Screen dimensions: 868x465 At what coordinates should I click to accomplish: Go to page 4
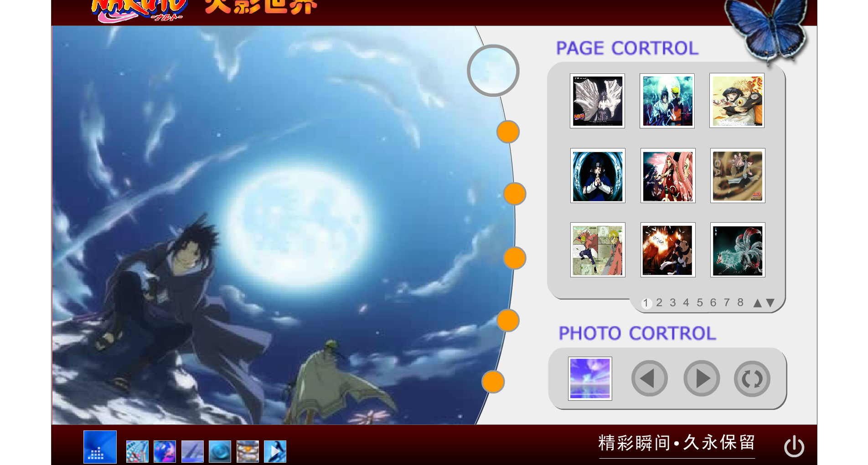686,302
